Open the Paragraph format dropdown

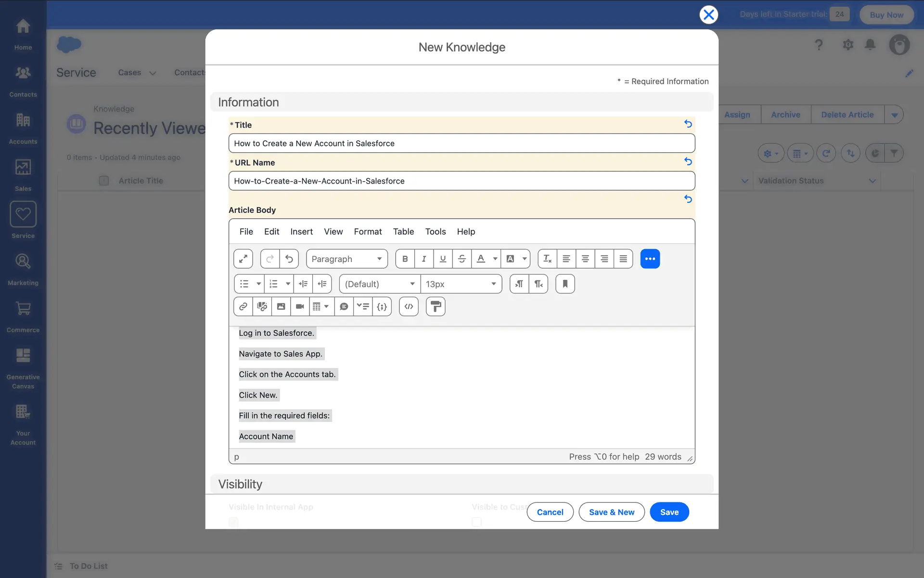[x=346, y=259]
